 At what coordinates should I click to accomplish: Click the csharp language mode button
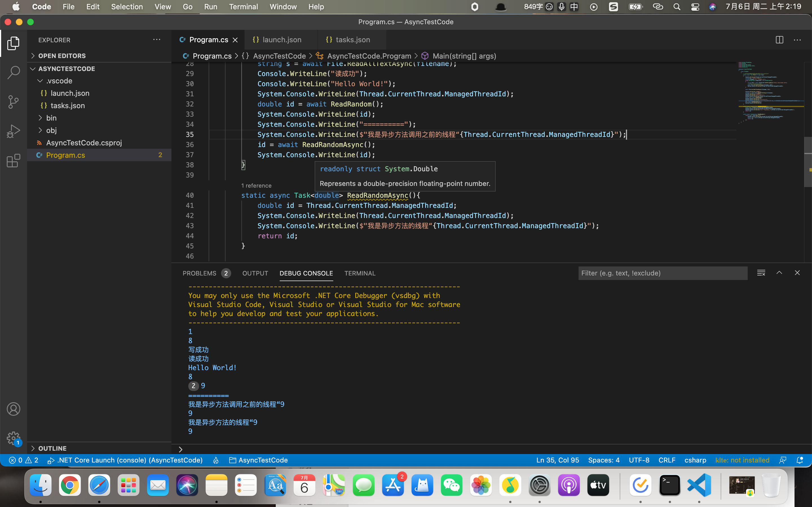tap(695, 460)
